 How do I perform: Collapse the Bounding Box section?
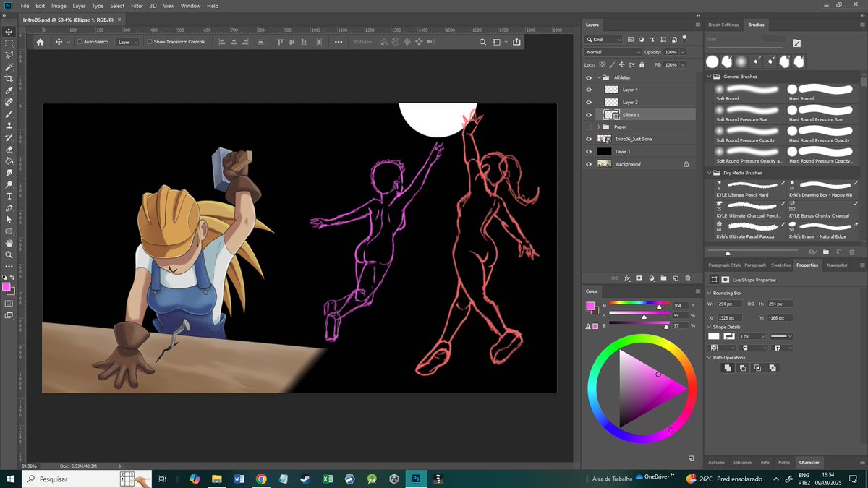coord(709,293)
